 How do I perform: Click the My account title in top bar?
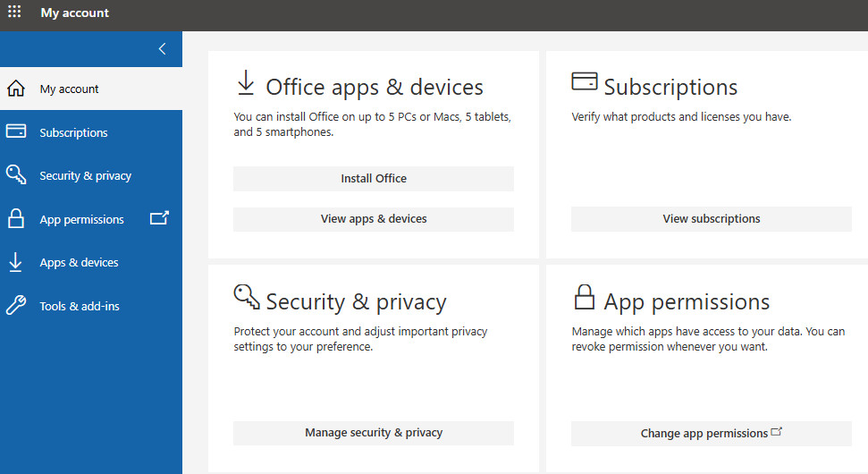75,13
